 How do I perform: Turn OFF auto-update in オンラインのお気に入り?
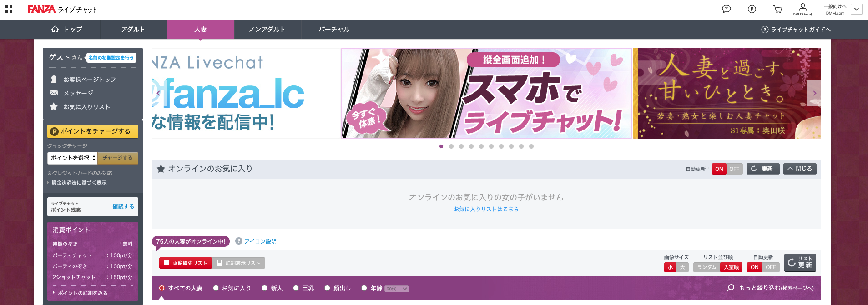(735, 169)
